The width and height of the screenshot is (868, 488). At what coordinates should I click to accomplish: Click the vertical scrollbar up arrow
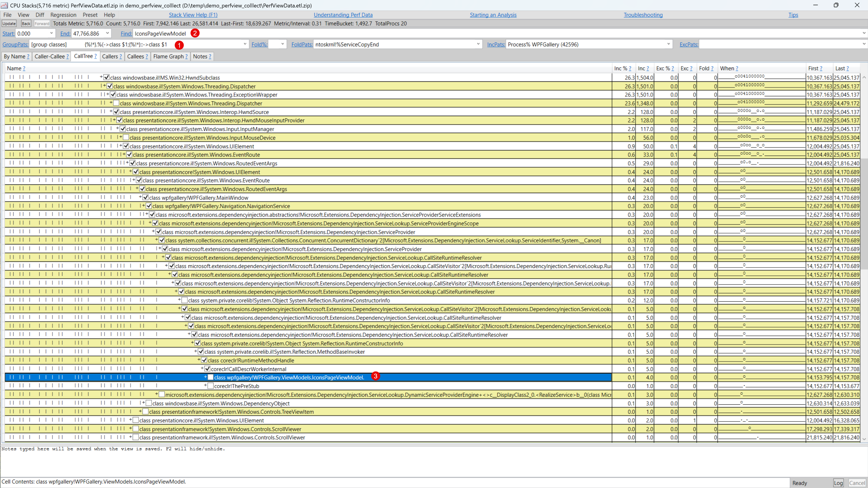(864, 77)
